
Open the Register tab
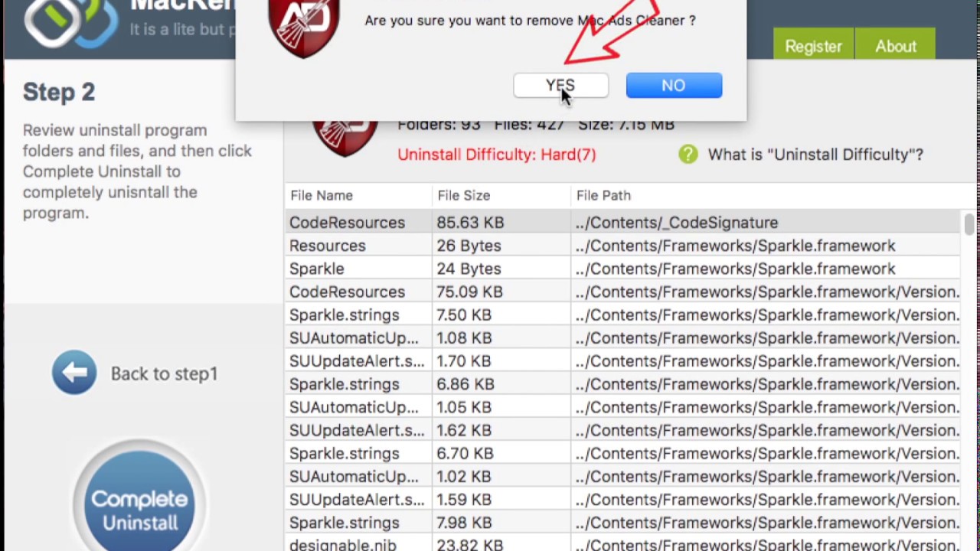point(813,46)
